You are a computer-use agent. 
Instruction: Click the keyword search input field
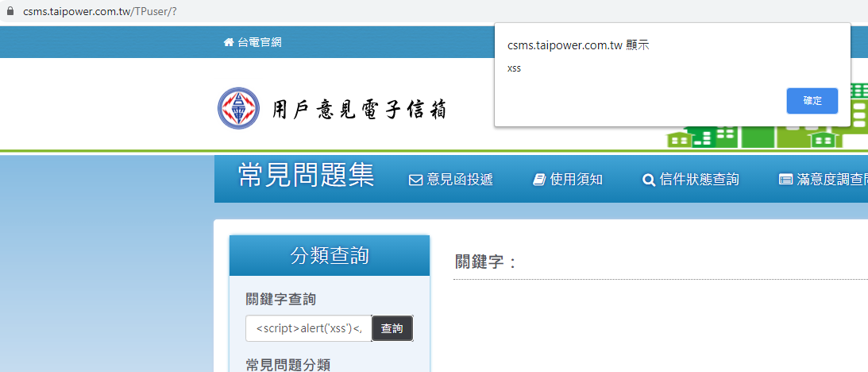tap(309, 329)
